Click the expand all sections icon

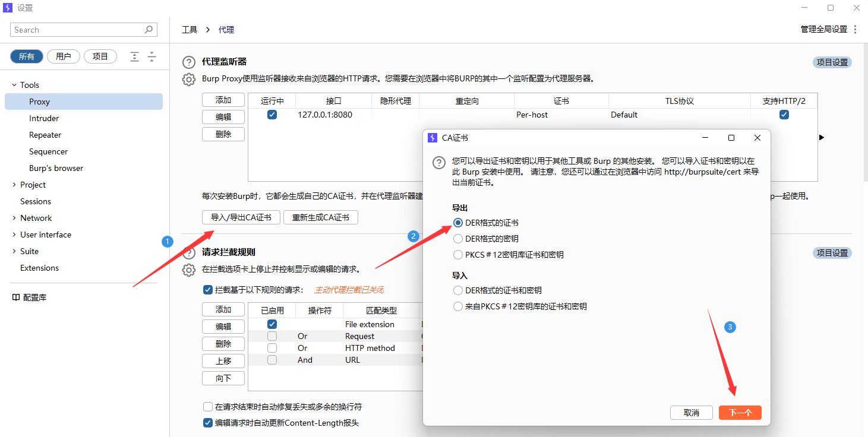(x=135, y=56)
